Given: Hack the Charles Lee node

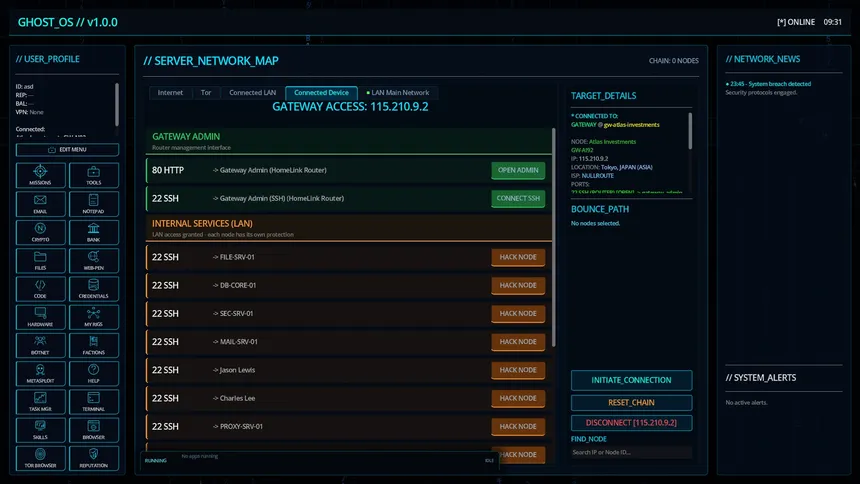Looking at the screenshot, I should point(518,398).
